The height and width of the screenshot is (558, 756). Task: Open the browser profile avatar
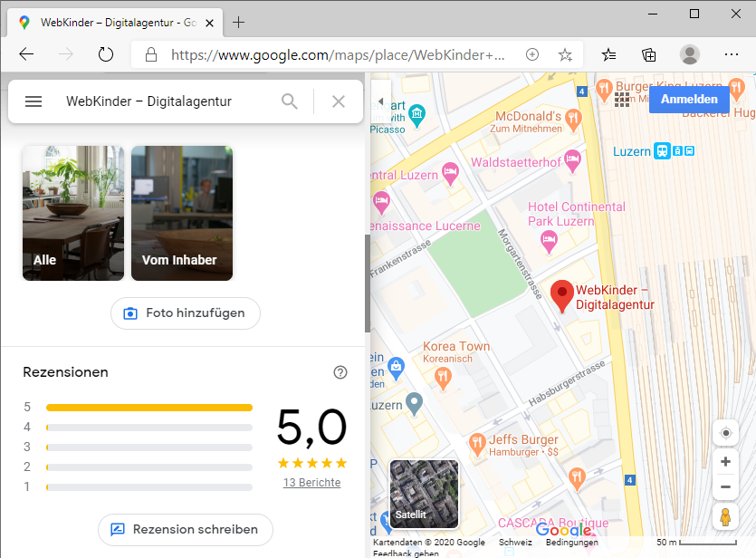coord(690,54)
